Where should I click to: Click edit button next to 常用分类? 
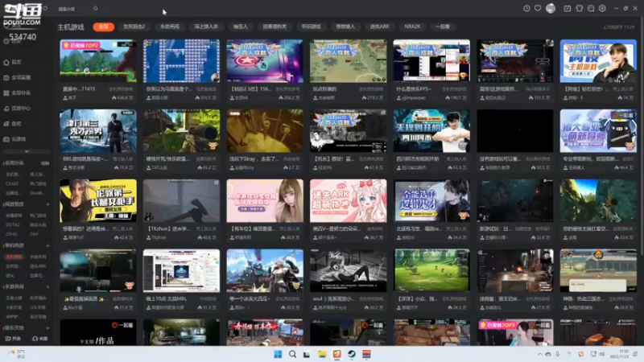45,163
